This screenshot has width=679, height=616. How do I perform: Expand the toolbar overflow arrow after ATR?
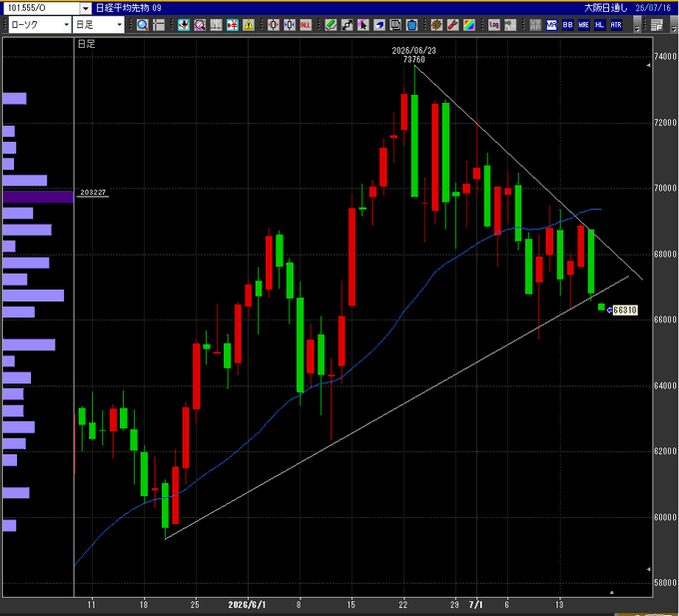click(637, 25)
